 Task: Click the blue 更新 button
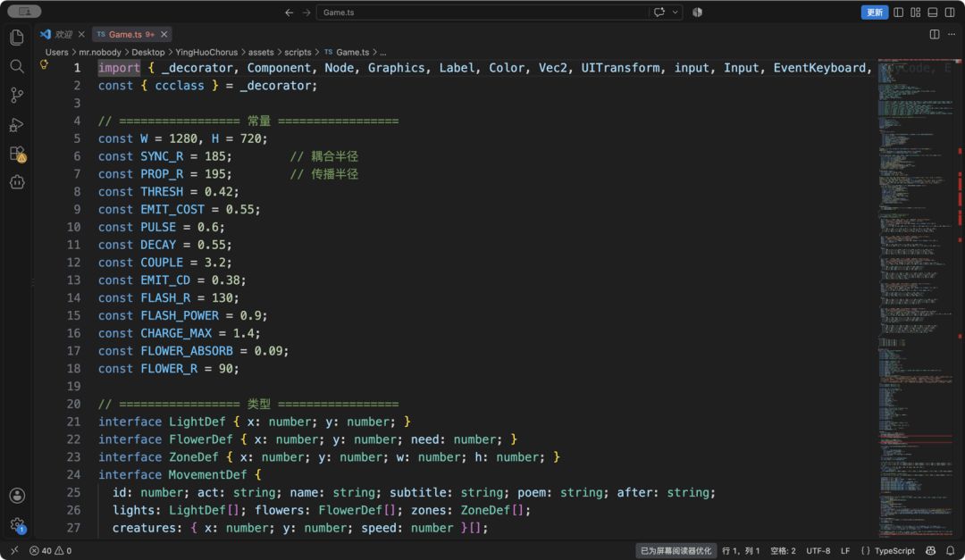tap(874, 13)
